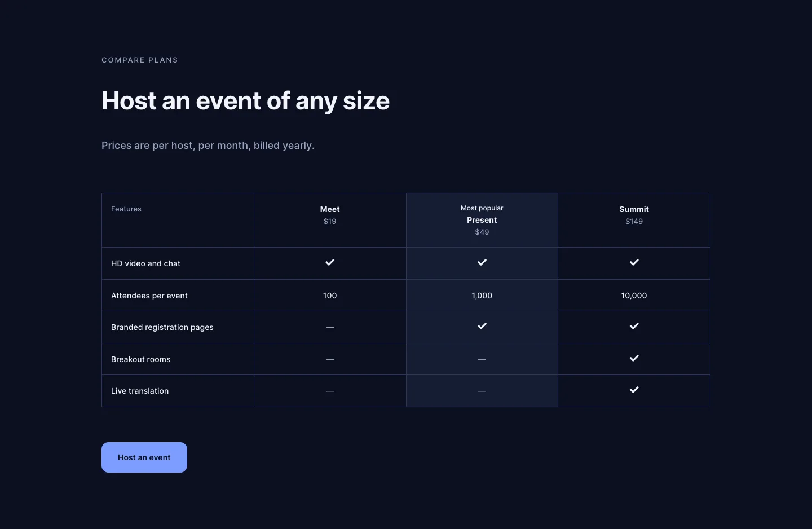
Task: Click the Host an event button
Action: click(144, 457)
